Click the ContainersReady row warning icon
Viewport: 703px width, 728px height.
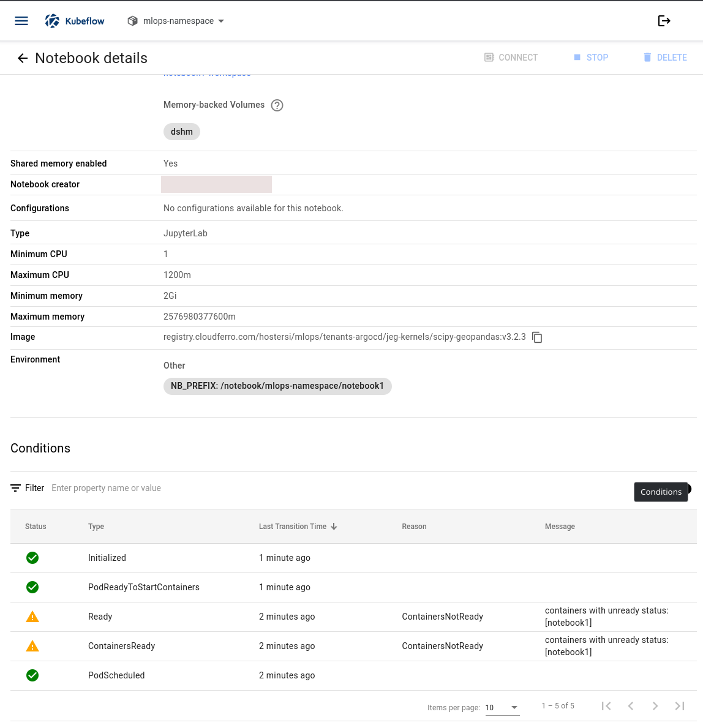(x=32, y=646)
